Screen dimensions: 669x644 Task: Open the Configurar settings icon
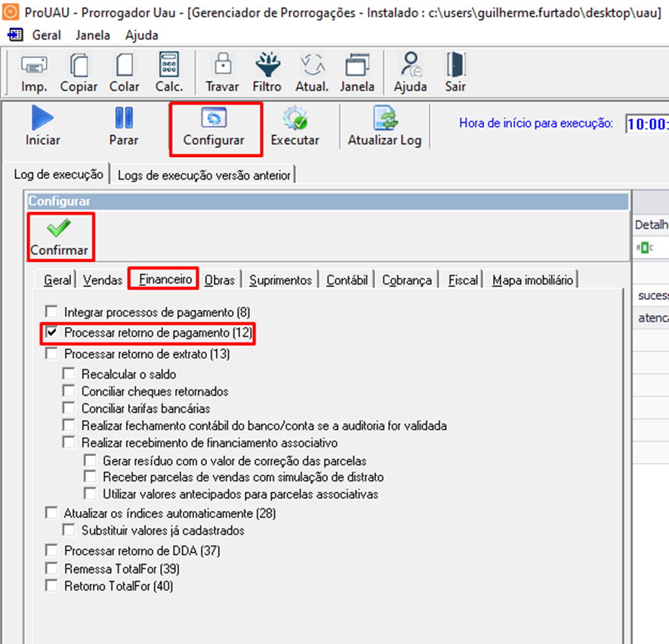(x=214, y=120)
